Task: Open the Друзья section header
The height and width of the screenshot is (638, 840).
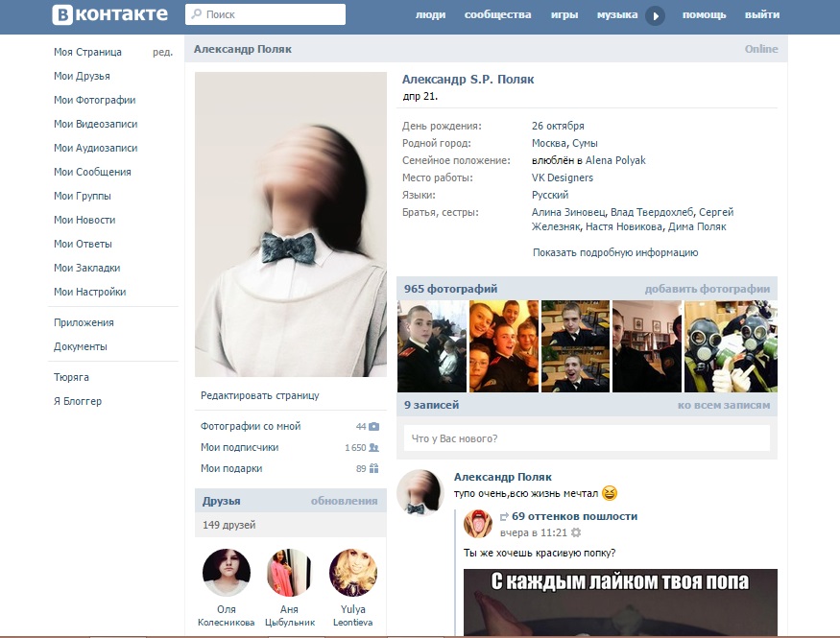Action: (x=221, y=502)
